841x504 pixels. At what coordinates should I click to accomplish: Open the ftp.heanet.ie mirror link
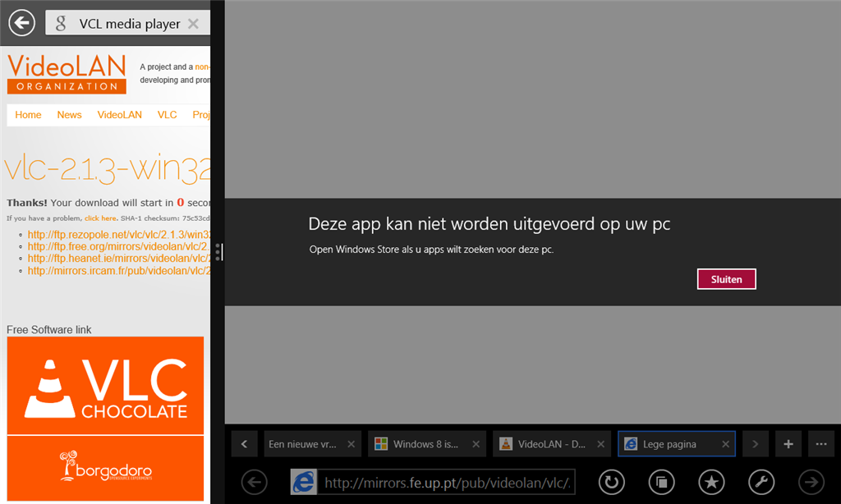(118, 258)
